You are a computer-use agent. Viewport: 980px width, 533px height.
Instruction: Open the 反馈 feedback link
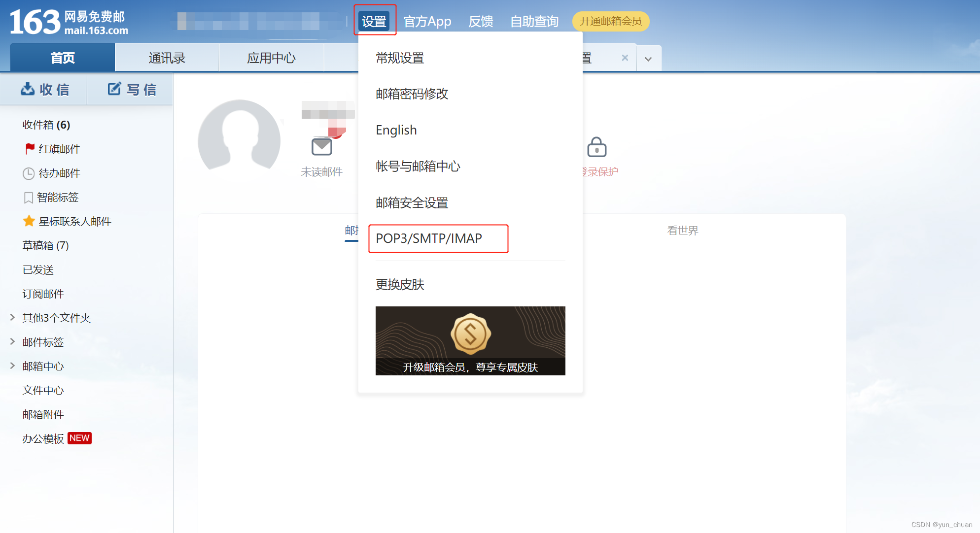[x=481, y=21]
